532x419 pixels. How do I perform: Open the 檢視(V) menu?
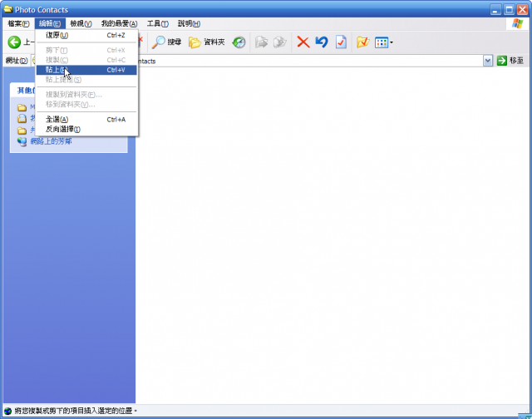[x=81, y=23]
